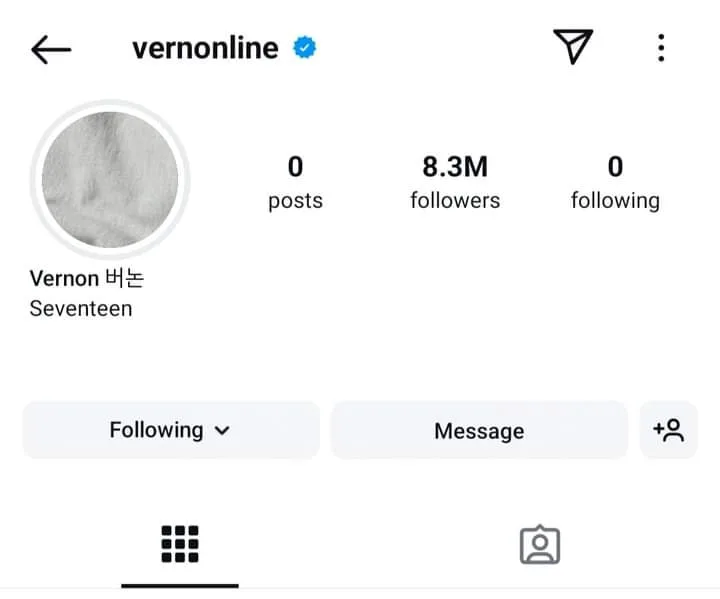The height and width of the screenshot is (599, 720).
Task: Tap the zero count above "following"
Action: click(x=615, y=166)
